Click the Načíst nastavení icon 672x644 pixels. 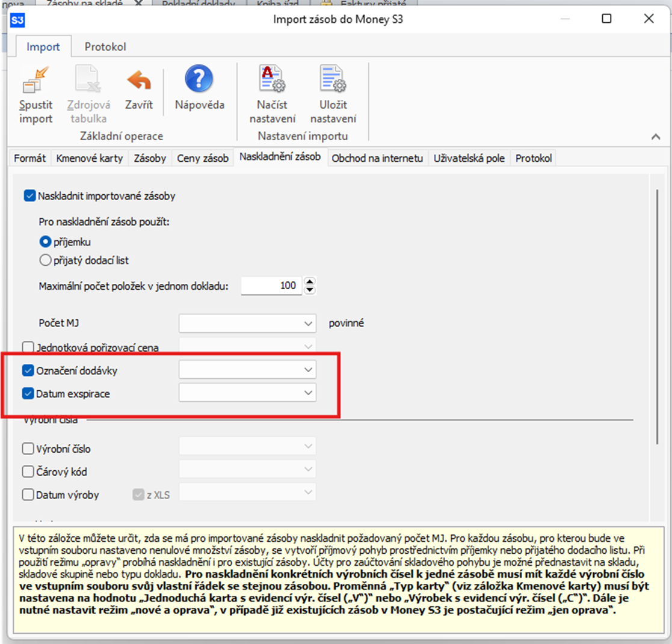[x=272, y=78]
